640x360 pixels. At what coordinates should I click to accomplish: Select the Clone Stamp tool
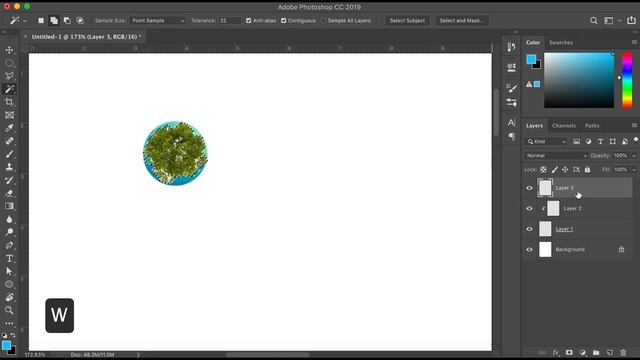[x=9, y=167]
